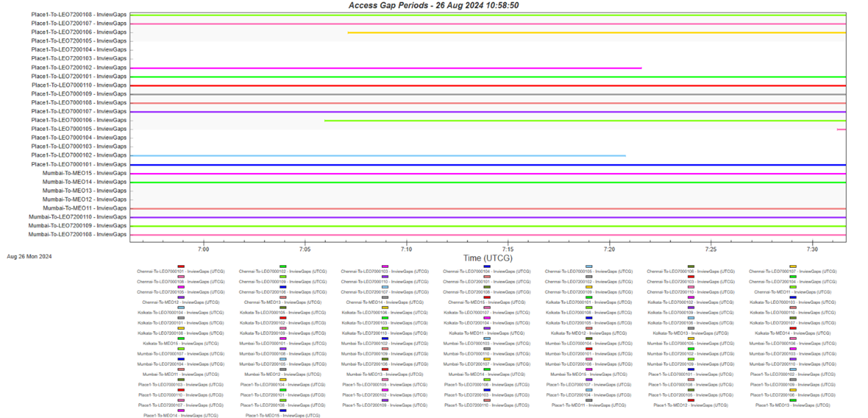
Task: Select the Place1-To-MEO14 legend color swatch
Action: coord(181,411)
